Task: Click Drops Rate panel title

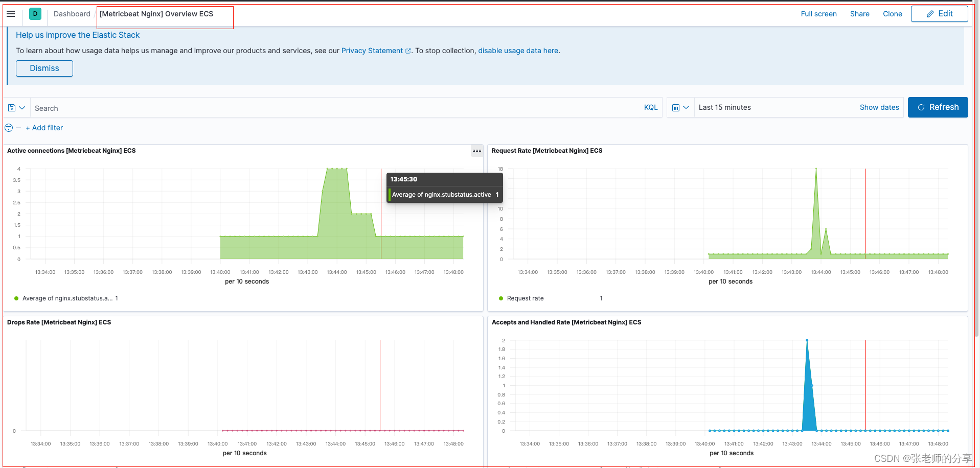Action: pyautogui.click(x=59, y=322)
